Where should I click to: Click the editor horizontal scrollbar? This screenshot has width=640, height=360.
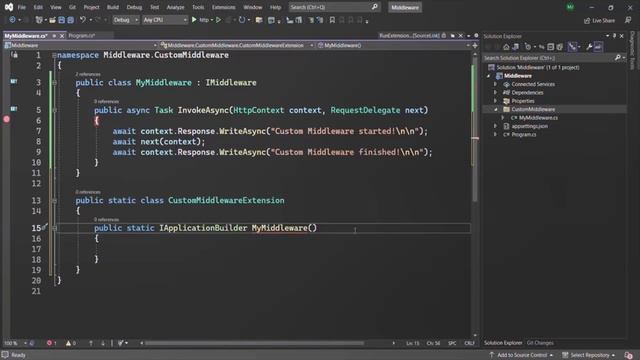click(254, 343)
